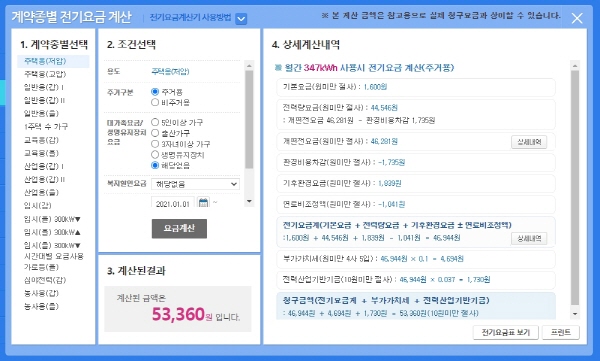
Task: Select 임시(을) 300kW▼ 시간대별 요금사용
Action: pyautogui.click(x=54, y=250)
